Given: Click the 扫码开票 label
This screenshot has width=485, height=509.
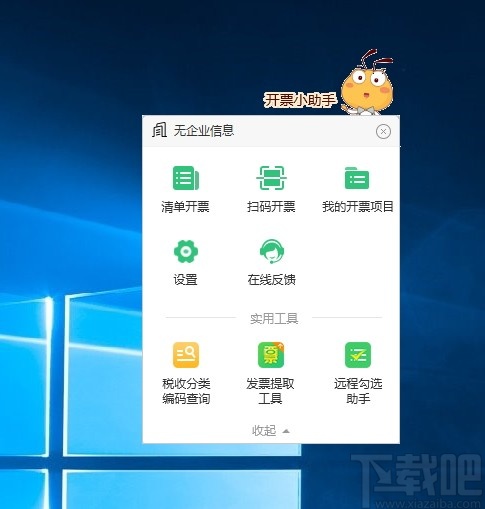Looking at the screenshot, I should point(271,207).
